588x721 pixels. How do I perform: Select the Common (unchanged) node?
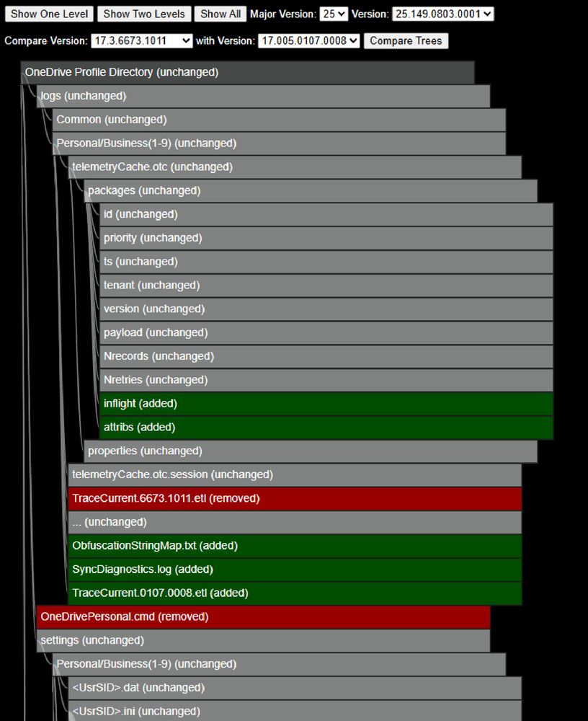[x=279, y=120]
